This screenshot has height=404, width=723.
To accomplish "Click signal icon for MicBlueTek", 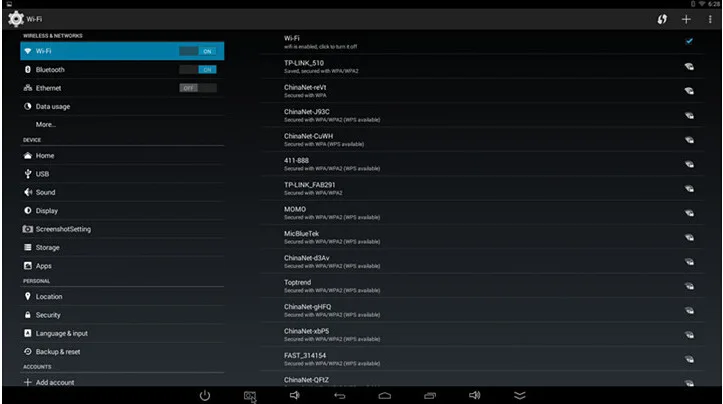I will 689,238.
